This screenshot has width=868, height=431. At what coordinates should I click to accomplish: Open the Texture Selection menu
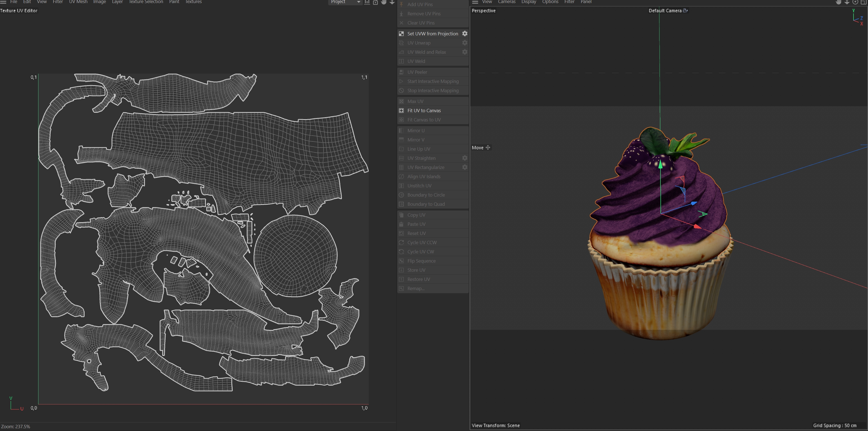point(146,2)
